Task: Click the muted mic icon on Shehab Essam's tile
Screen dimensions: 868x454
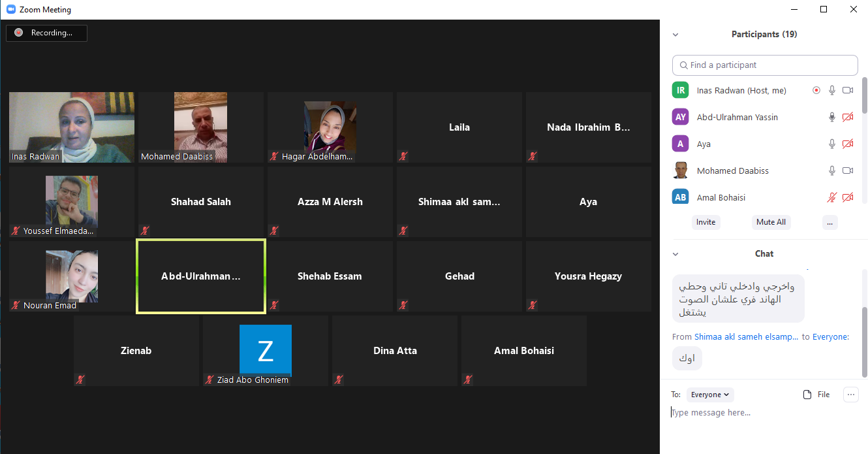Action: coord(274,305)
